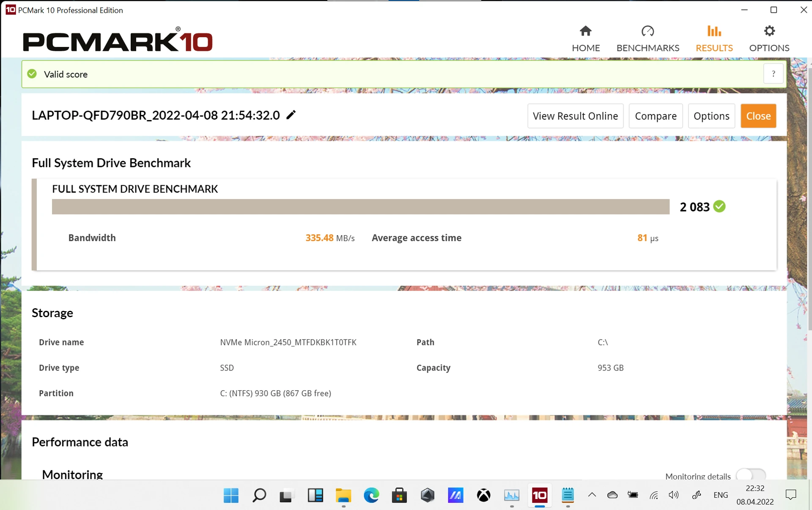Click the score value 2 083
The height and width of the screenshot is (510, 812).
694,207
